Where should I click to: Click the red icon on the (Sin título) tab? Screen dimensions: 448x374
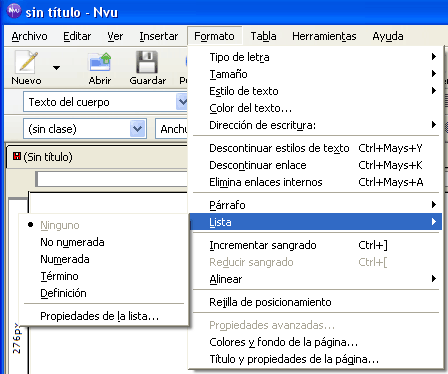[17, 156]
